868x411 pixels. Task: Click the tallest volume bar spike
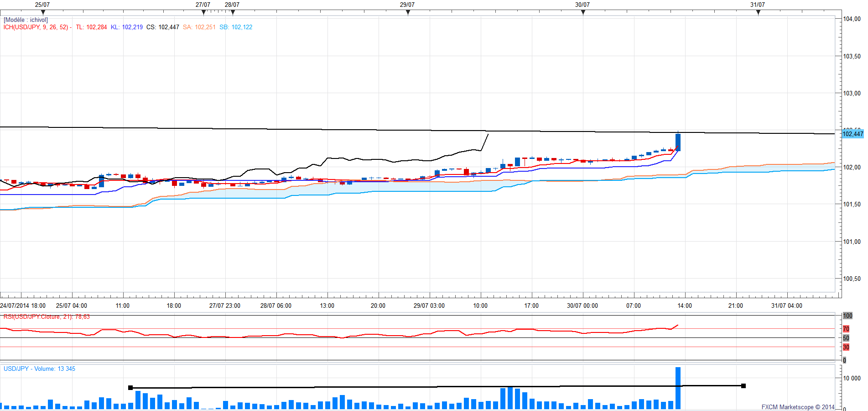coord(678,387)
